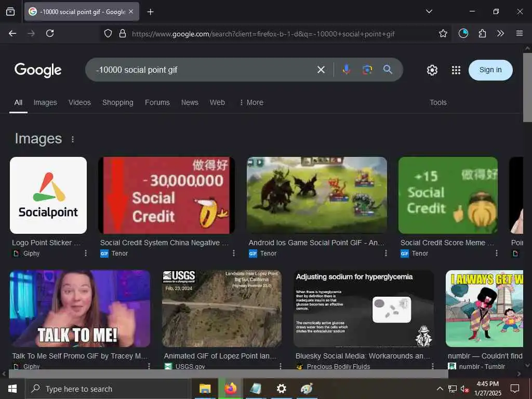This screenshot has width=532, height=399.
Task: Open more options for Logo Point Sticker
Action: [86, 253]
